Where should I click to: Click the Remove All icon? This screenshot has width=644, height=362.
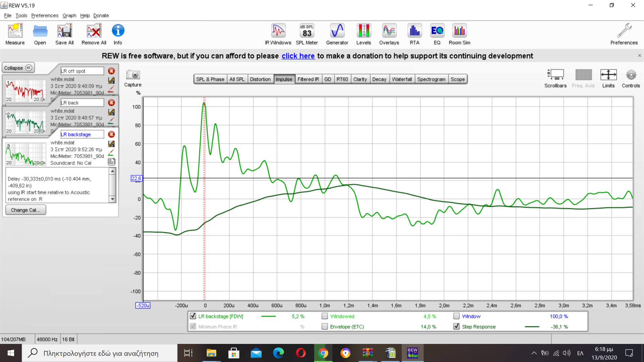point(94,34)
